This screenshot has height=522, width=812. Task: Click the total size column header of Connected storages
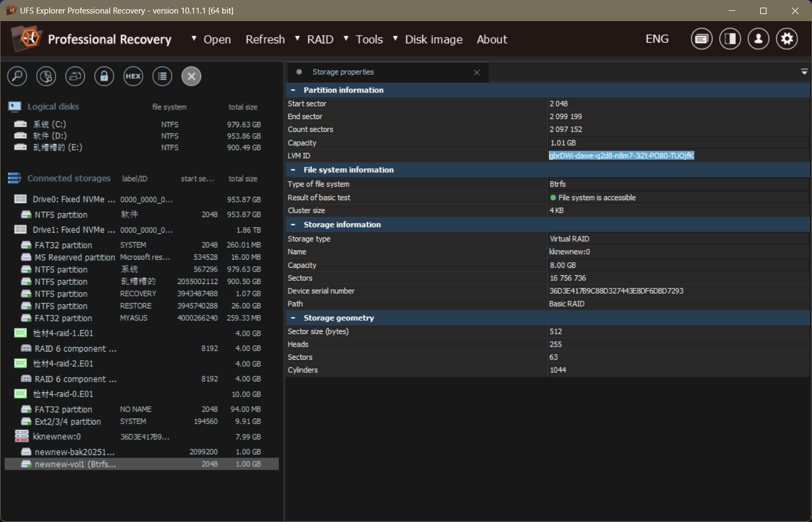(x=243, y=179)
